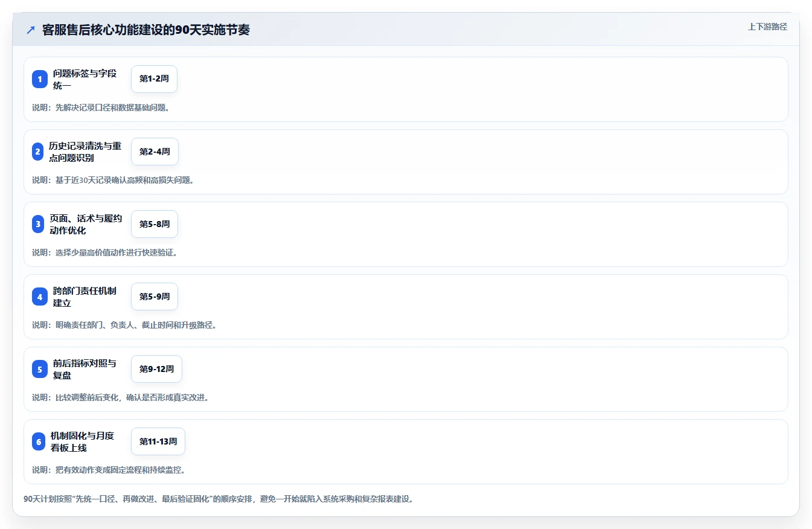Viewport: 812px width, 529px height.
Task: Click step number 3 badge
Action: coord(39,224)
